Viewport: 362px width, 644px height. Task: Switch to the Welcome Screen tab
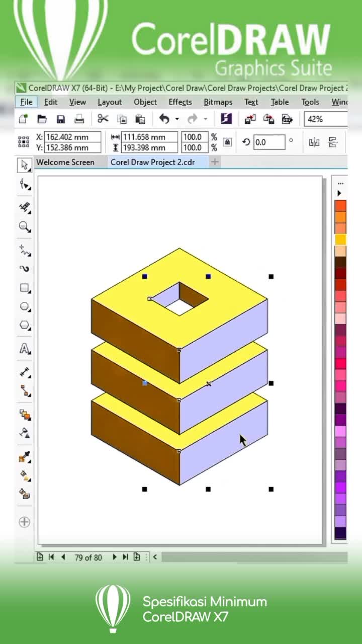pos(65,162)
